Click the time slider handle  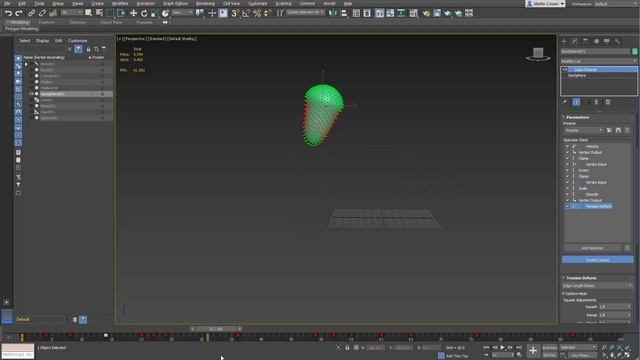click(216, 329)
